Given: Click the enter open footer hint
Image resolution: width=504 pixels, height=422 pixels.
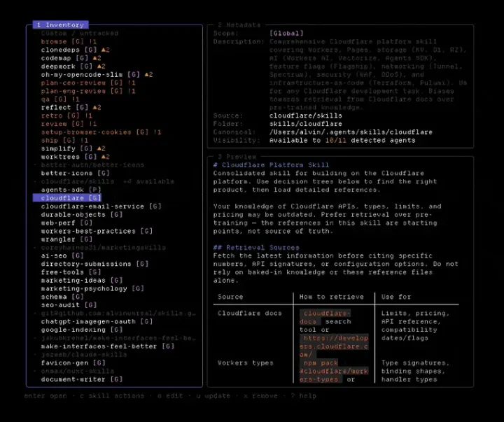Looking at the screenshot, I should tap(45, 396).
